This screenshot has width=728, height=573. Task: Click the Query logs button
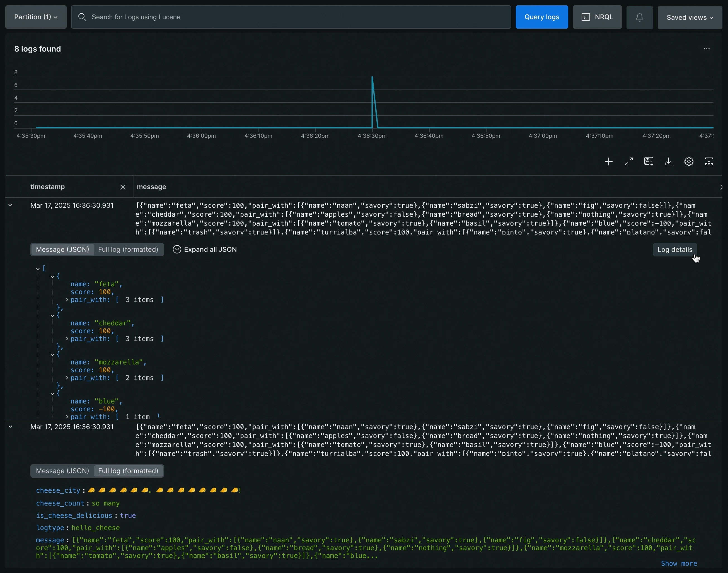pos(541,17)
